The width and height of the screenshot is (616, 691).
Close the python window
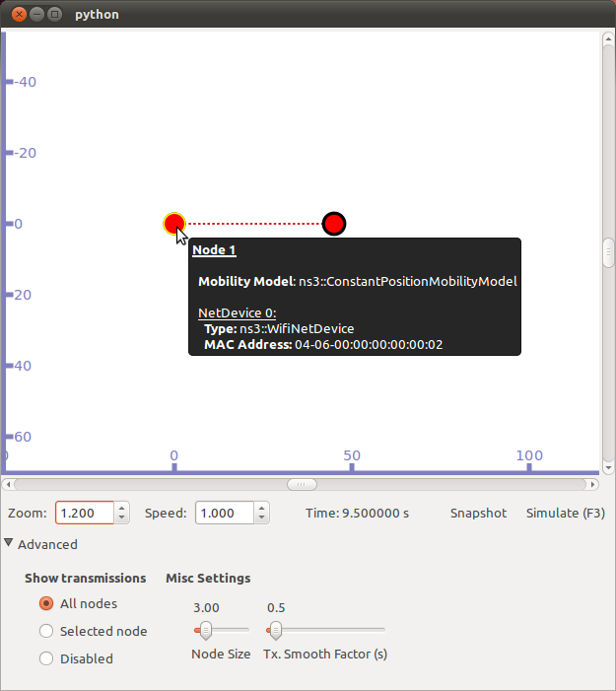click(19, 15)
